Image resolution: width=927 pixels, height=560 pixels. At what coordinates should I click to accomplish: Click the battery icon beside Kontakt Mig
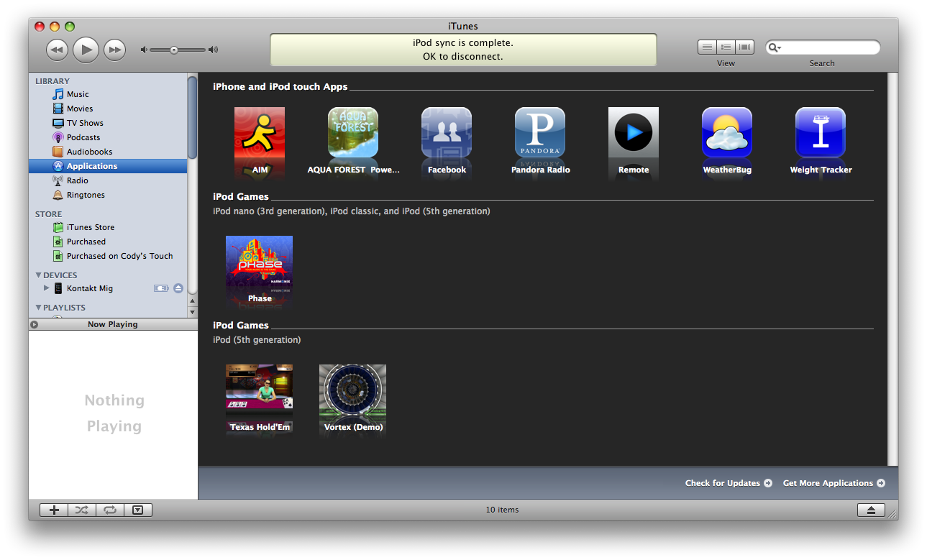pos(161,288)
